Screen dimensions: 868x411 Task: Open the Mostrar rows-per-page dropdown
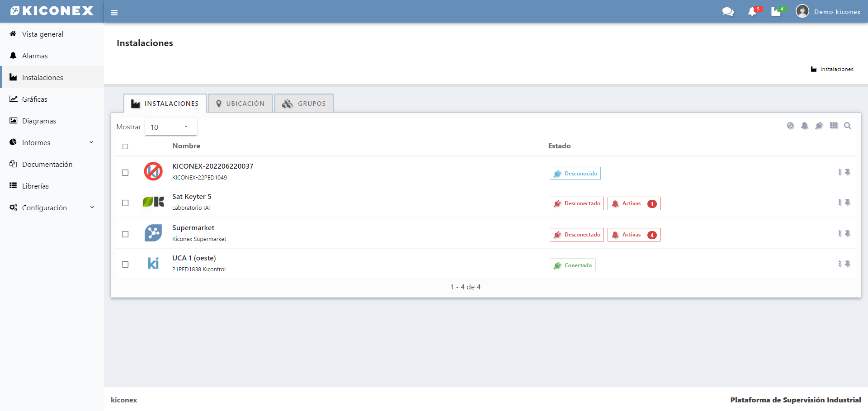[170, 127]
